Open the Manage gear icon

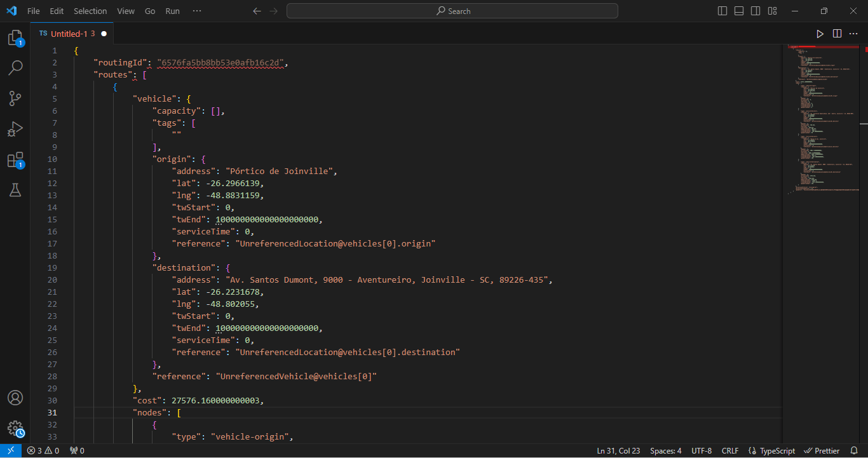(x=15, y=428)
